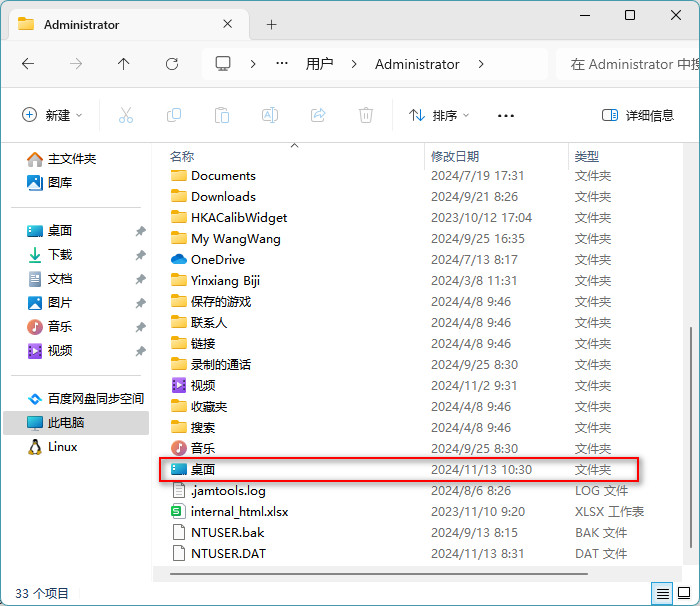This screenshot has width=700, height=606.
Task: Go up one folder level
Action: point(124,64)
